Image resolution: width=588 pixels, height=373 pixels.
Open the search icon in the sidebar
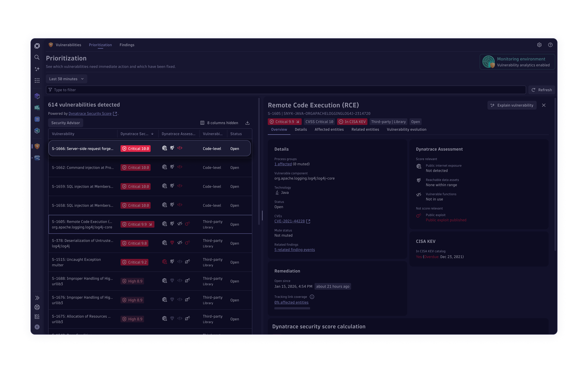click(x=37, y=57)
